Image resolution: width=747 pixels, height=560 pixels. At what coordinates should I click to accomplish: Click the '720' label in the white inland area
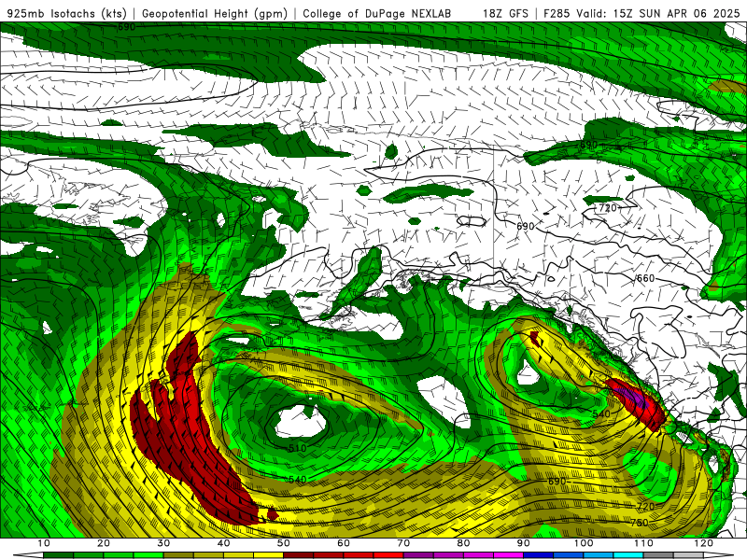pyautogui.click(x=608, y=208)
